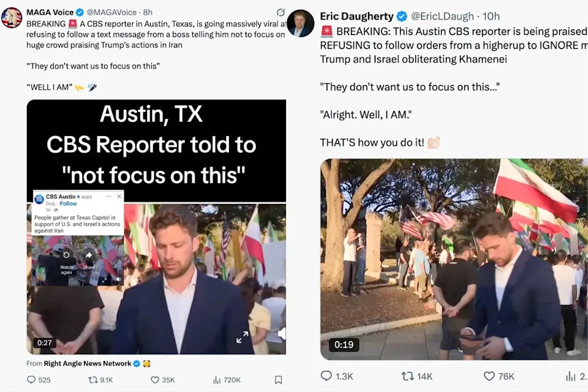Image resolution: width=588 pixels, height=392 pixels.
Task: Close the CBS Austin overlay card
Action: [119, 196]
